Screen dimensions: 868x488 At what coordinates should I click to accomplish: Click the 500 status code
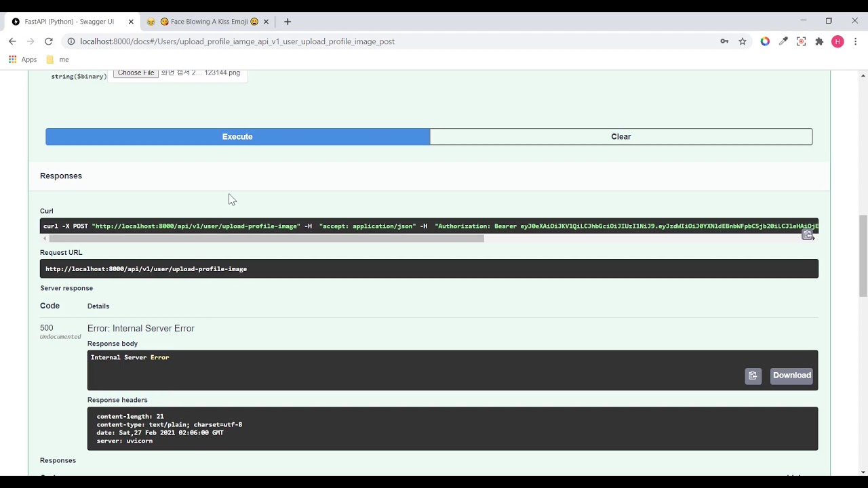click(x=46, y=328)
